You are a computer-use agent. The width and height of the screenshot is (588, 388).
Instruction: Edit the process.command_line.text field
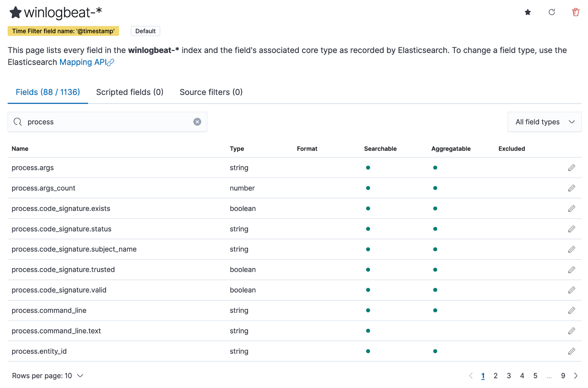coord(572,331)
